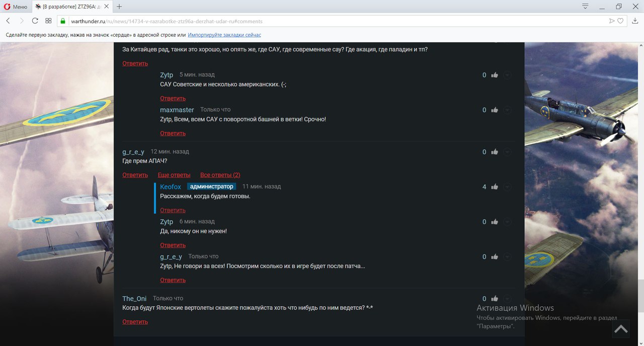Open maxmaster's profile name
This screenshot has width=644, height=346.
point(177,110)
